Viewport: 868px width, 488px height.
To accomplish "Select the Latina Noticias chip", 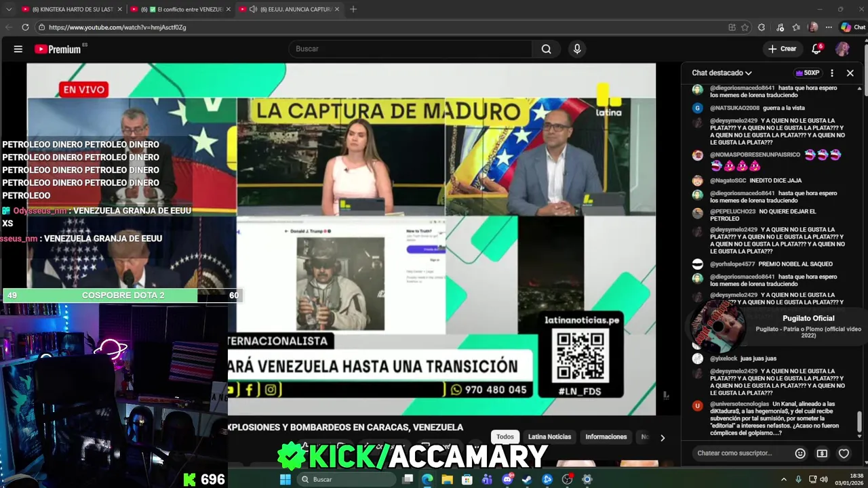I will pos(549,437).
